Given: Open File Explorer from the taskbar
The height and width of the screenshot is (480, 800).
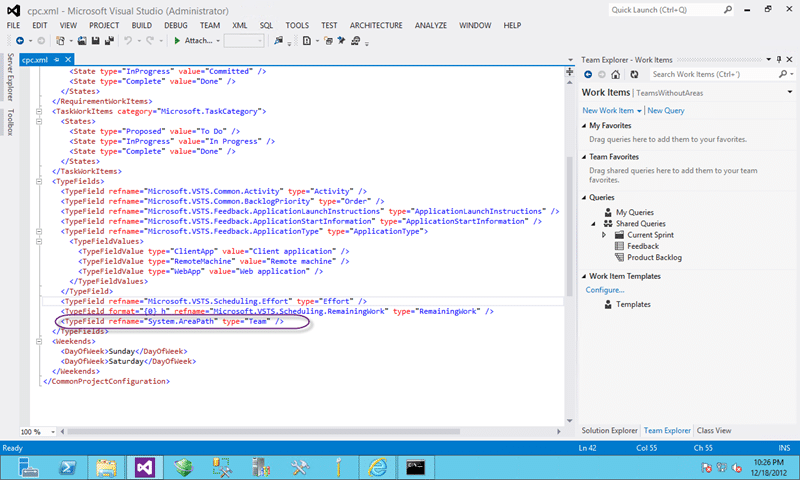Looking at the screenshot, I should (106, 467).
